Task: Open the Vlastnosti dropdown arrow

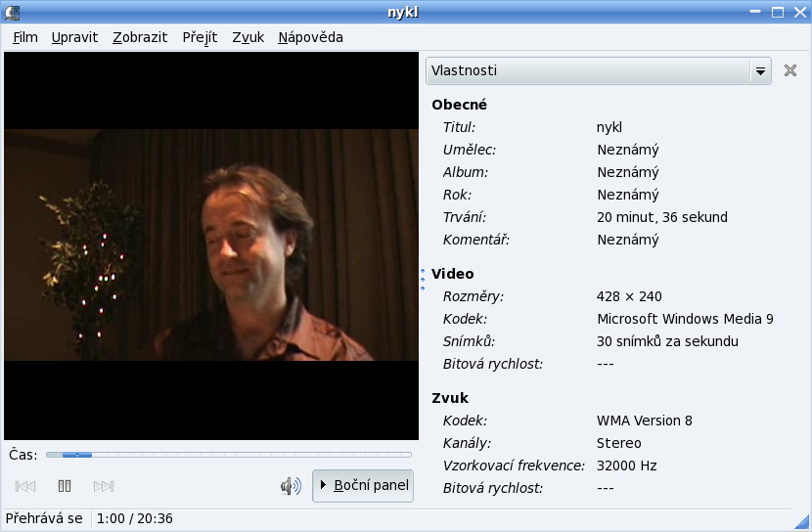Action: pos(759,71)
